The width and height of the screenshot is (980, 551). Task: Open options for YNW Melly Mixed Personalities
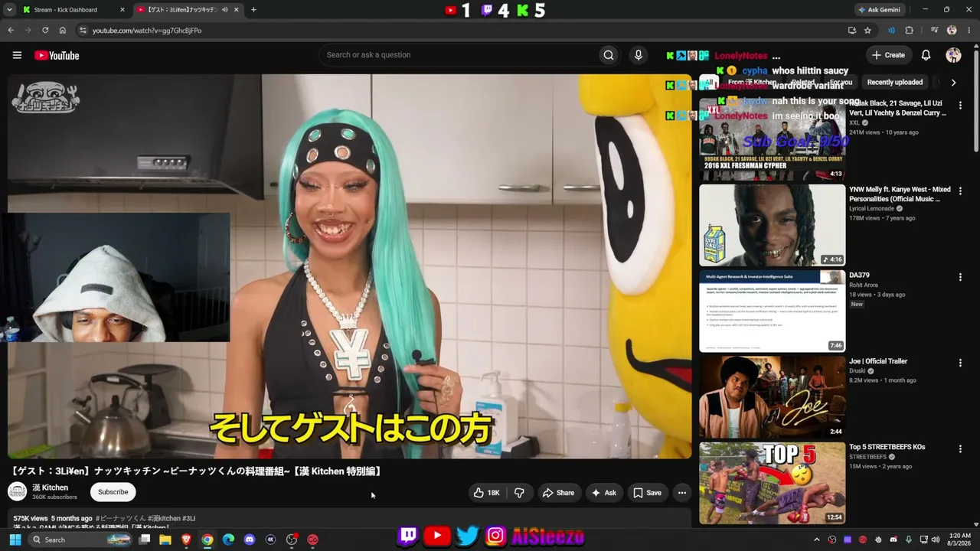960,191
